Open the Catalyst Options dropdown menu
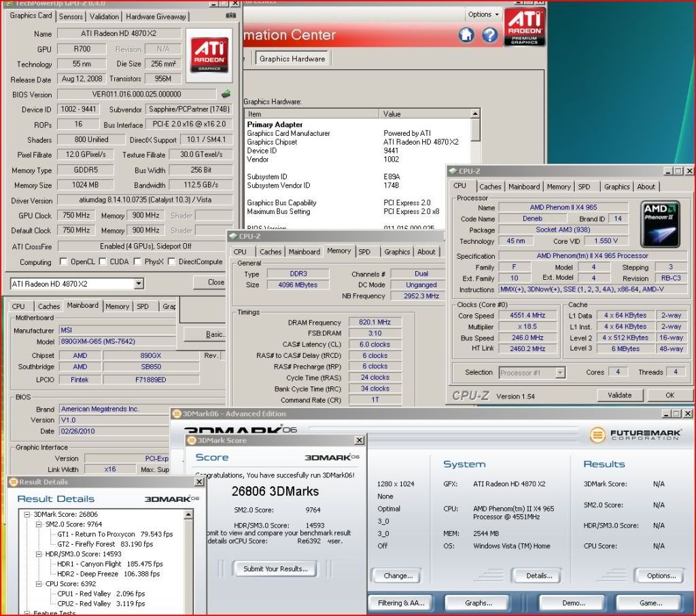696x616 pixels. point(483,14)
